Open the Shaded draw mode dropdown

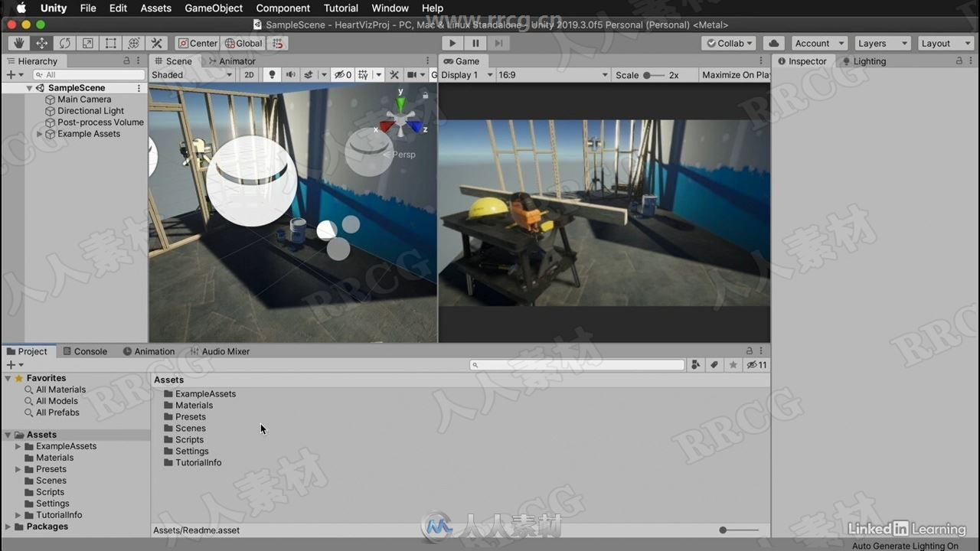pos(191,75)
